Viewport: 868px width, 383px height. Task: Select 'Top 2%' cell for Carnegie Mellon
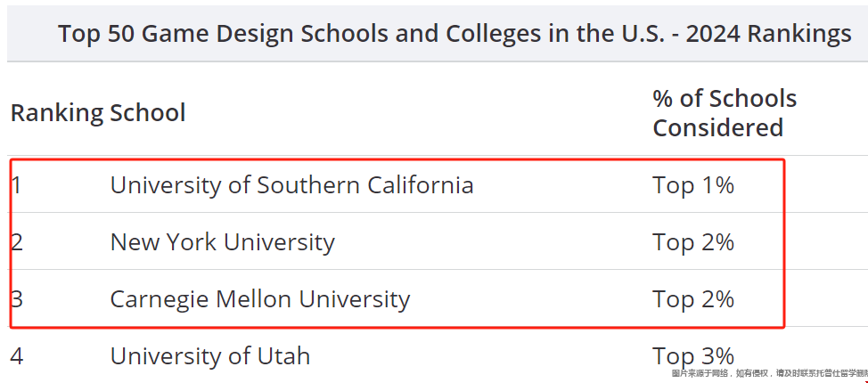693,299
